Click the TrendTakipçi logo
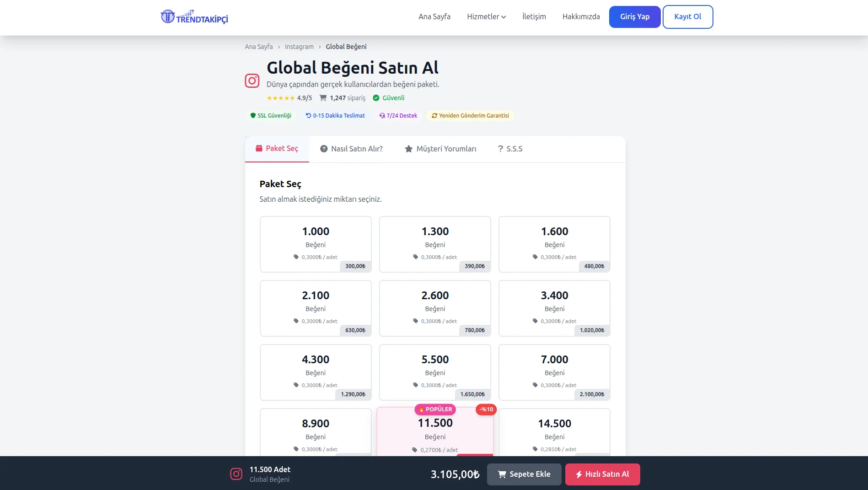 point(194,17)
